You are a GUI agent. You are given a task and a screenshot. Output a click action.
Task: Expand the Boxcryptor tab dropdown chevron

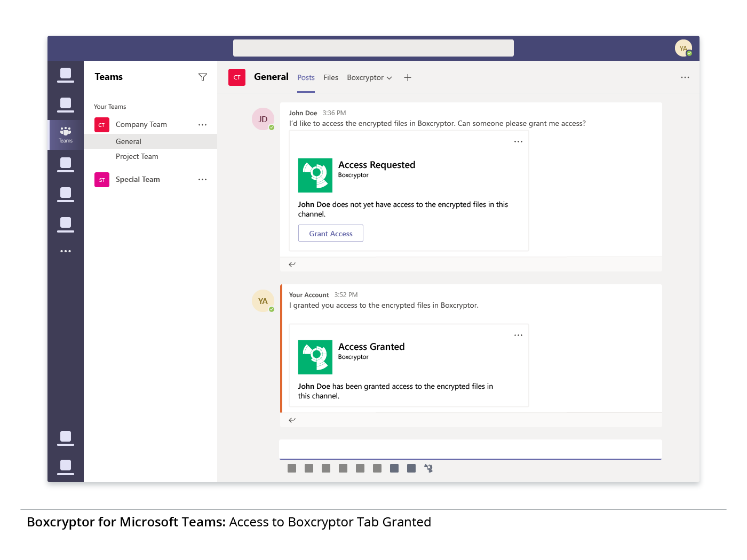[390, 78]
